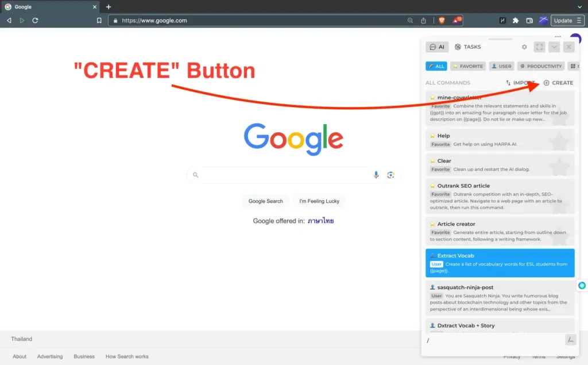The image size is (588, 365).
Task: Click I'm Feeling Lucky button
Action: point(319,201)
